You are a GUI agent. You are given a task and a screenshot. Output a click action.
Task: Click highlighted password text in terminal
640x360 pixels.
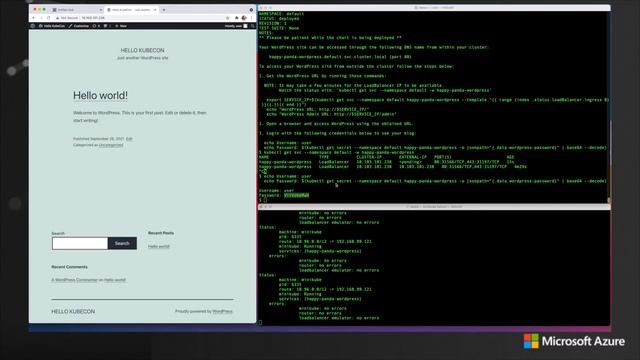click(x=297, y=196)
